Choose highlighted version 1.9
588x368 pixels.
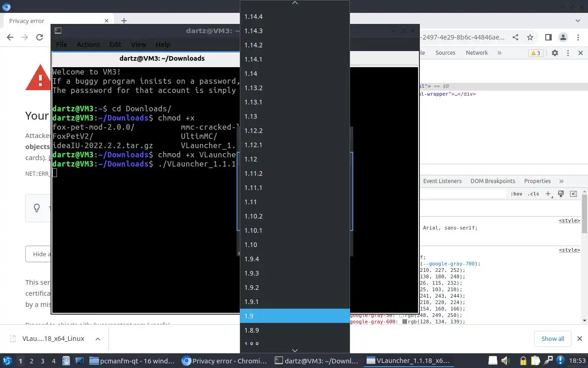coord(294,316)
